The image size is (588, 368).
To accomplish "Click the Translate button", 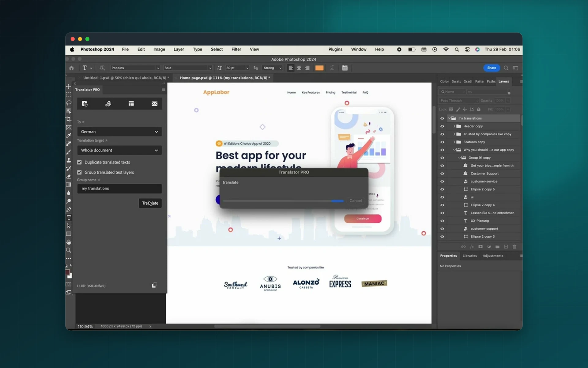I will [x=150, y=203].
